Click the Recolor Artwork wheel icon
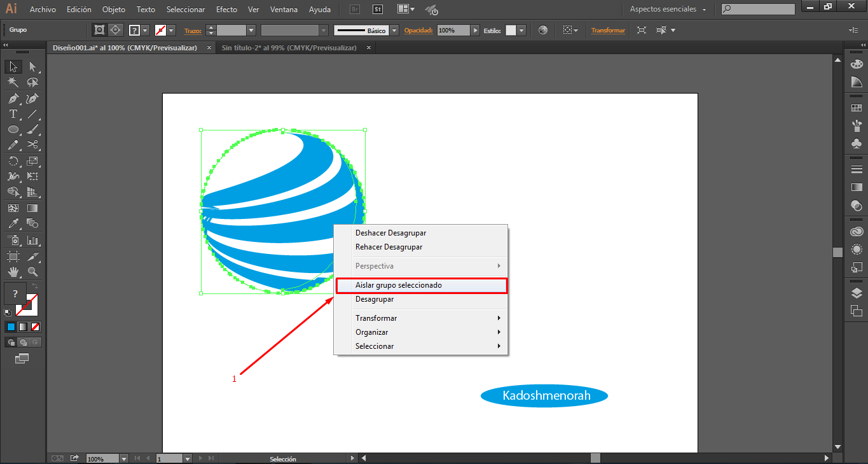 click(x=542, y=30)
